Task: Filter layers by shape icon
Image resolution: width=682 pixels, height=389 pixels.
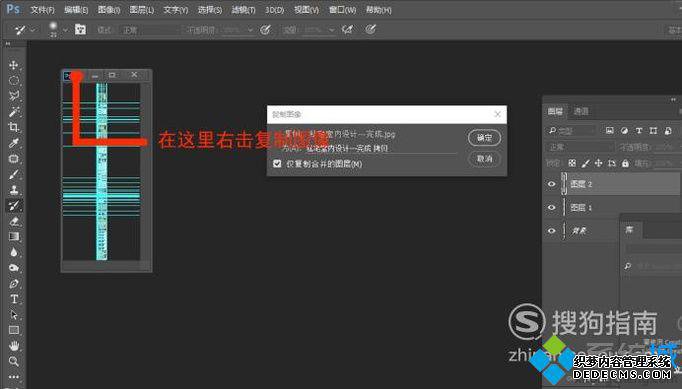Action: pyautogui.click(x=653, y=131)
